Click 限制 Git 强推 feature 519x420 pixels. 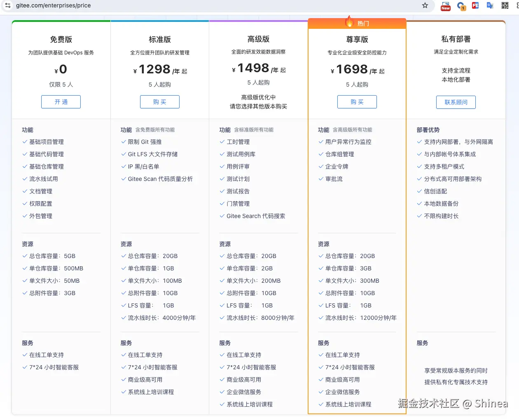(x=145, y=142)
